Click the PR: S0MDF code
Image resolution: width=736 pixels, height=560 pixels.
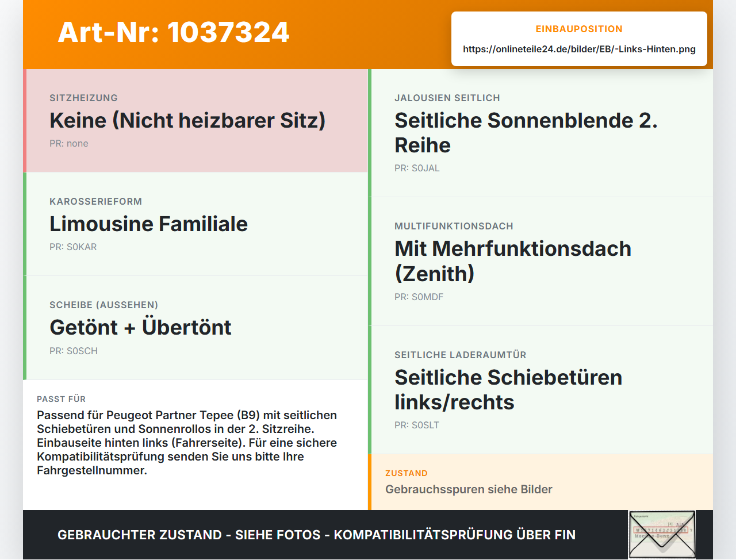point(419,297)
